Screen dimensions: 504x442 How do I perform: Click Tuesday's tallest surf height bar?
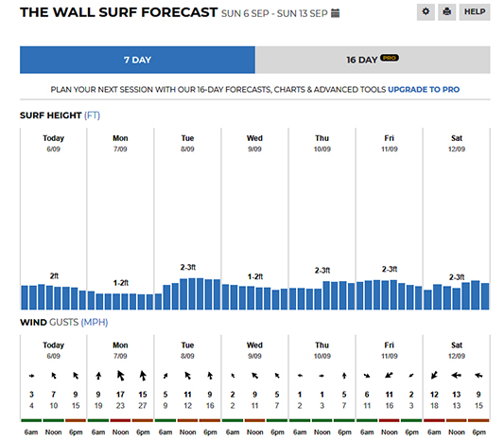192,293
